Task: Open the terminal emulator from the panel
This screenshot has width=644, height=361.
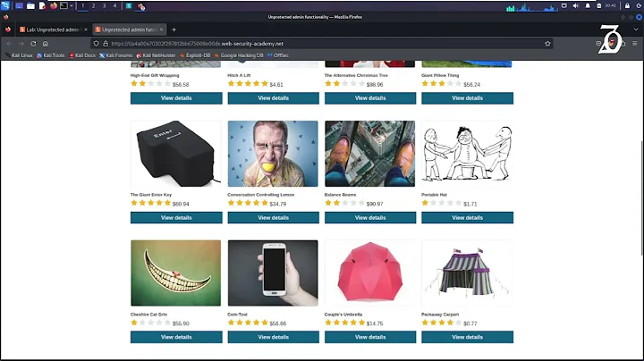Action: point(64,6)
